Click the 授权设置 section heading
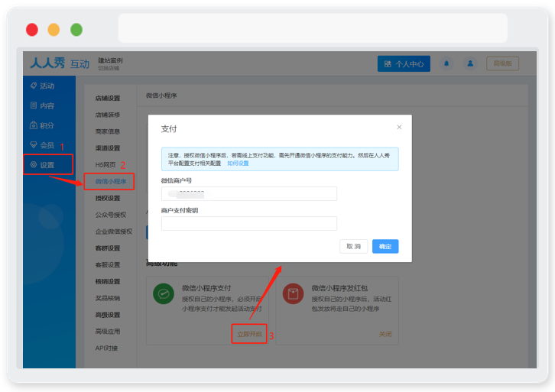 [108, 199]
